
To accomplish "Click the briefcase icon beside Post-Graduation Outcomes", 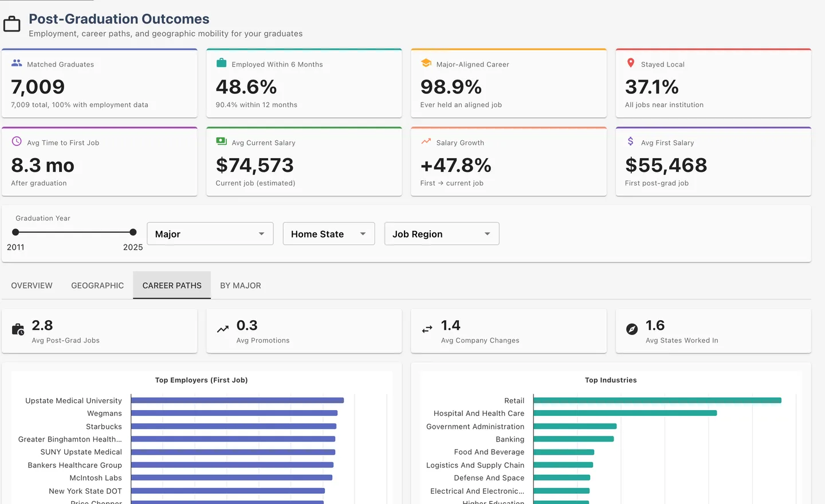I will pos(12,24).
